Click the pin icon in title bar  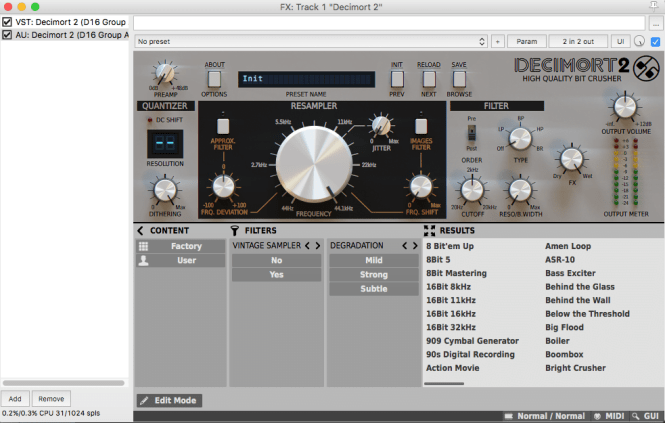point(654,6)
